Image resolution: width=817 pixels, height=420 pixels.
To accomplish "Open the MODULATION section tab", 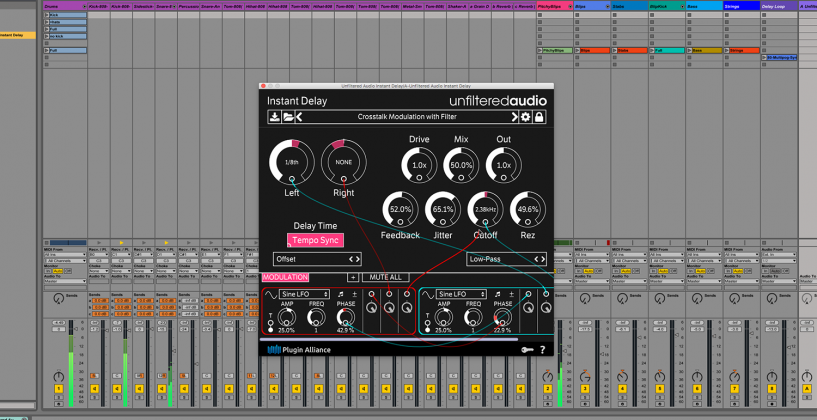I will coord(286,277).
